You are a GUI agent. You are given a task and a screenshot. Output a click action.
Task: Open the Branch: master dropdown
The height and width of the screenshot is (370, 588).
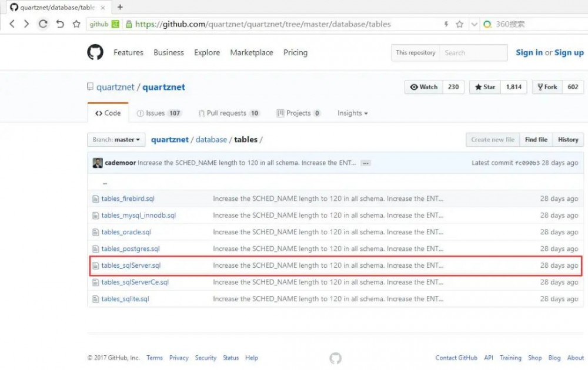click(116, 140)
